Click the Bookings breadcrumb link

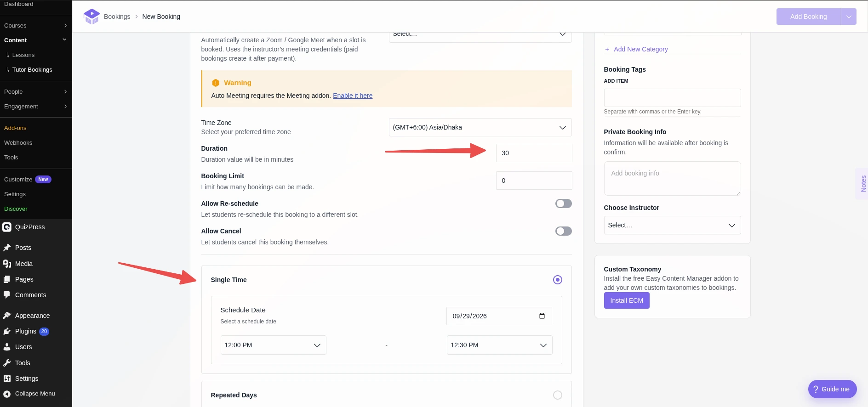click(117, 17)
